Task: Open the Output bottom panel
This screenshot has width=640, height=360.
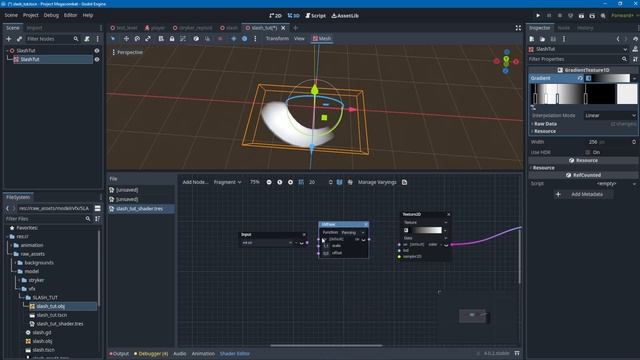Action: tap(119, 353)
